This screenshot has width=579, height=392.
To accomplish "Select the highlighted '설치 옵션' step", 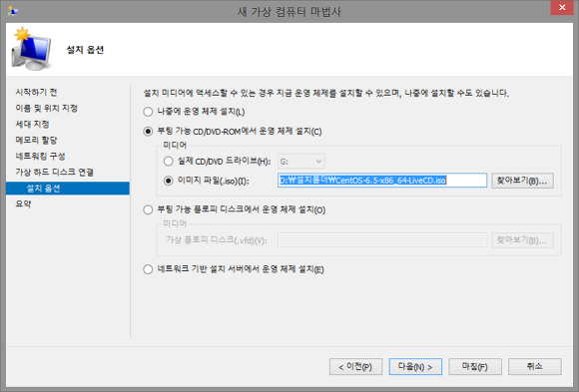I will [x=68, y=189].
